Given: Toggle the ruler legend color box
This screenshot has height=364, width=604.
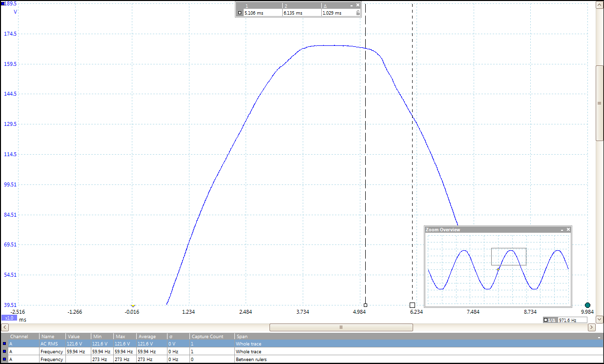Looking at the screenshot, I should coord(240,13).
